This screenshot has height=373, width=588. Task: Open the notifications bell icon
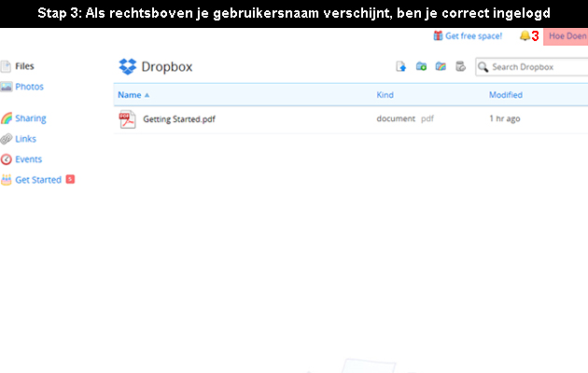(x=525, y=36)
